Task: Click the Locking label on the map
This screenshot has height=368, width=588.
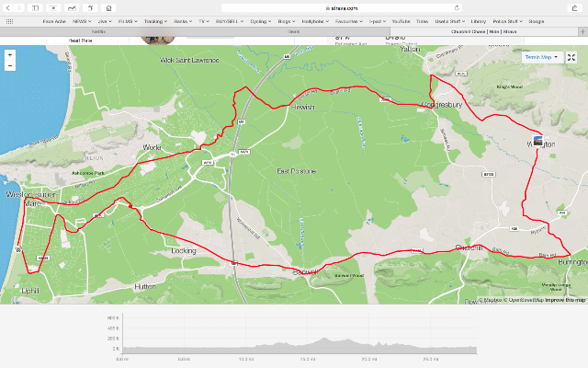Action: tap(184, 251)
